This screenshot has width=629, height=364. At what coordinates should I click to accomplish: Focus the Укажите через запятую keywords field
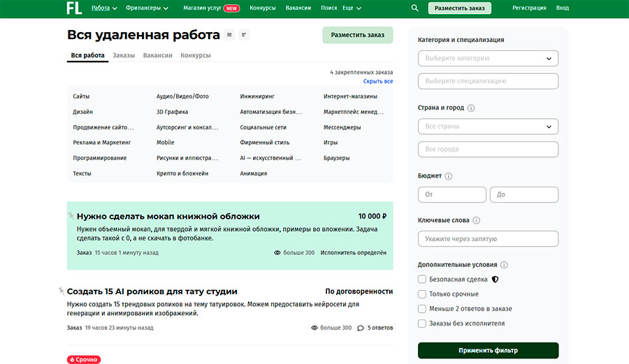[489, 239]
